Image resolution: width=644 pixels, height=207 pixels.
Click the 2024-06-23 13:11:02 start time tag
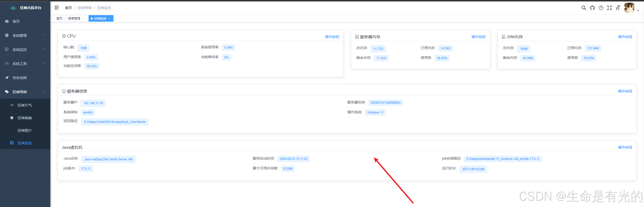[294, 159]
